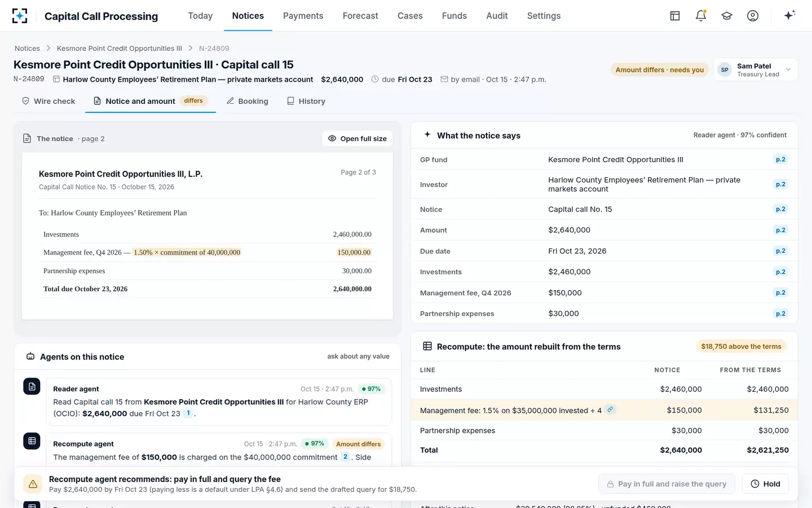Open the notifications bell

pyautogui.click(x=701, y=16)
